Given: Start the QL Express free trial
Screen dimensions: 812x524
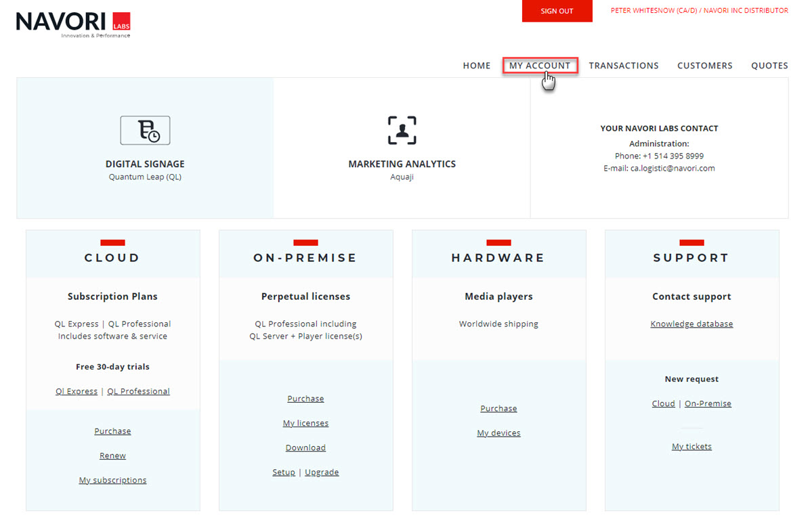Looking at the screenshot, I should 77,391.
